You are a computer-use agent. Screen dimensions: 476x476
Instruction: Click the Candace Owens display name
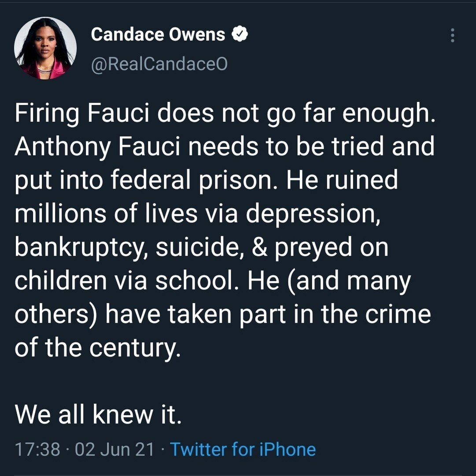[x=158, y=34]
